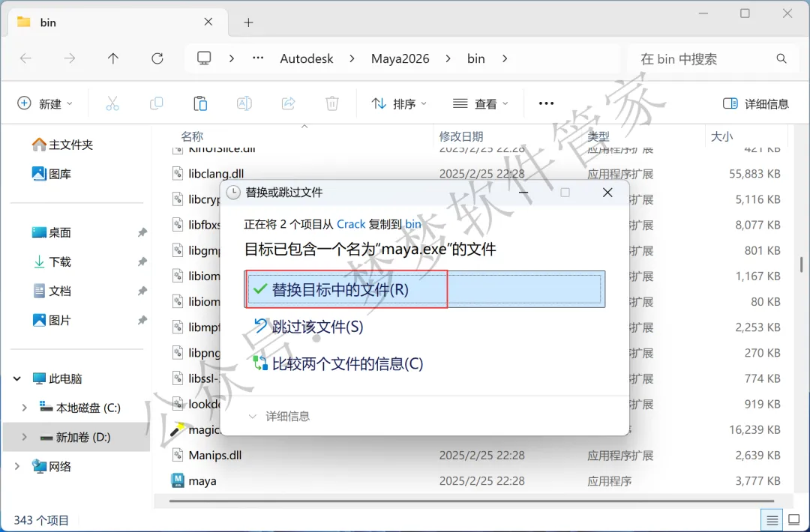Sort by Size (大小) column header

tap(721, 136)
